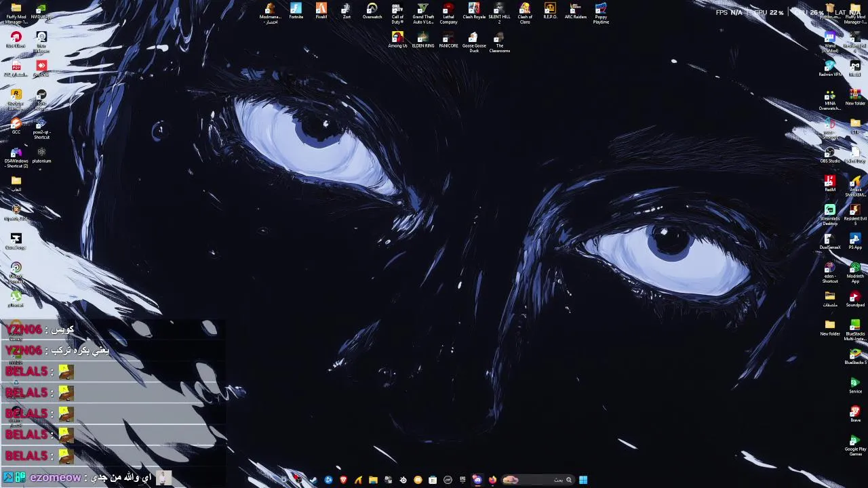Open the Windows Start button
The image size is (868, 488).
point(583,480)
